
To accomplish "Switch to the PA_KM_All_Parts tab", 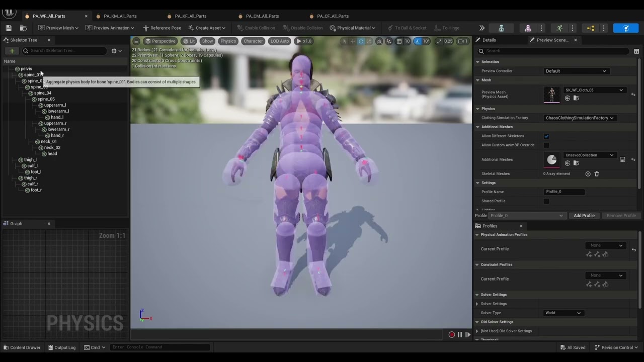I will coord(120,16).
